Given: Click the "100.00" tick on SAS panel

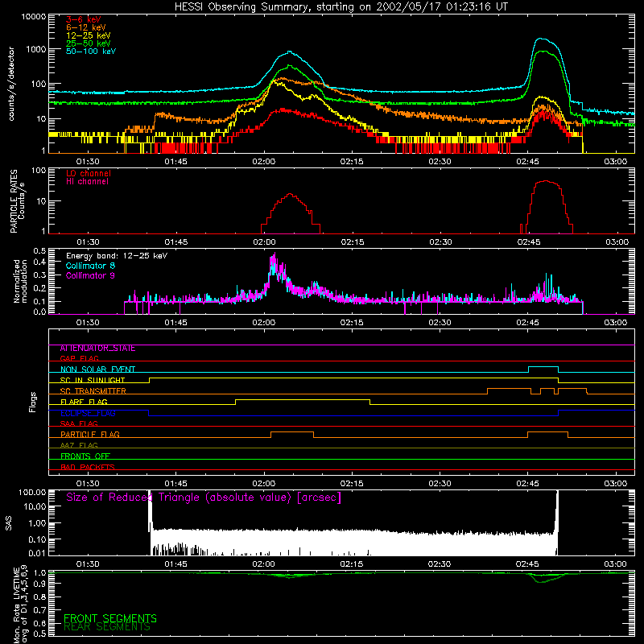Looking at the screenshot, I should [32, 492].
